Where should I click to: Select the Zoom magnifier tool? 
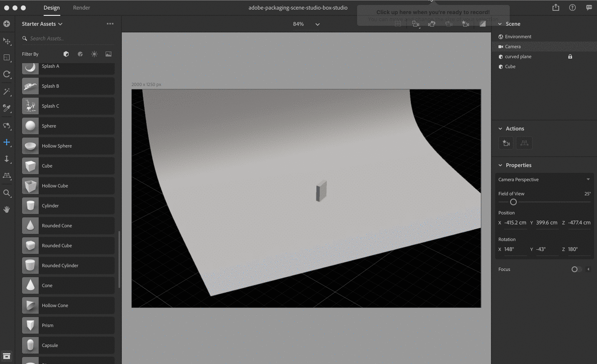(7, 193)
